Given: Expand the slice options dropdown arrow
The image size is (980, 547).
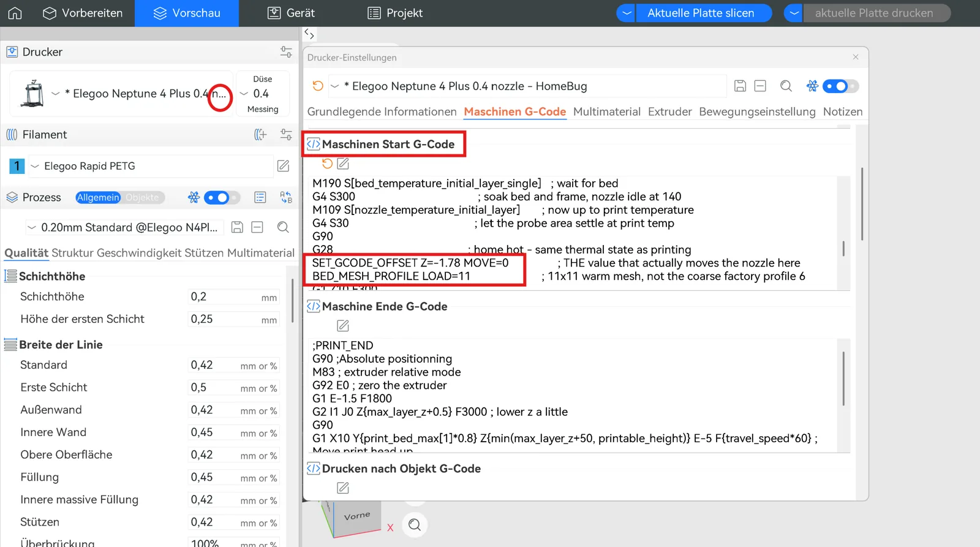Looking at the screenshot, I should [626, 13].
